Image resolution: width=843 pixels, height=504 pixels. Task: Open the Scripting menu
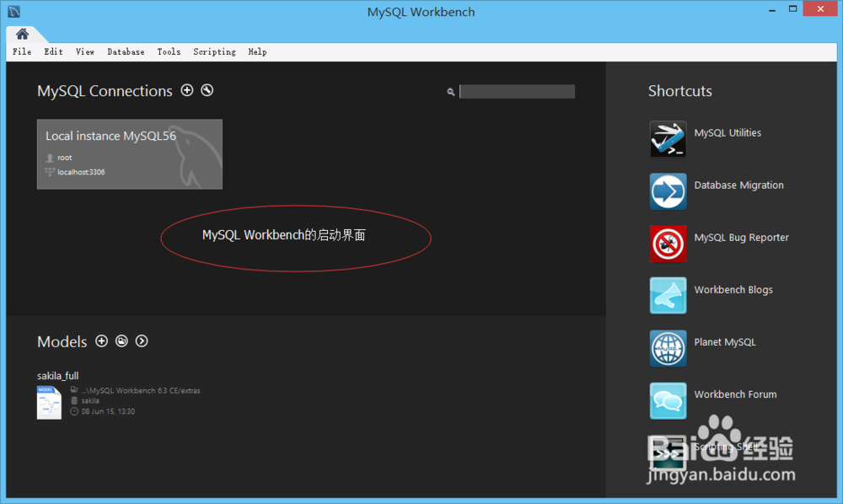point(214,51)
